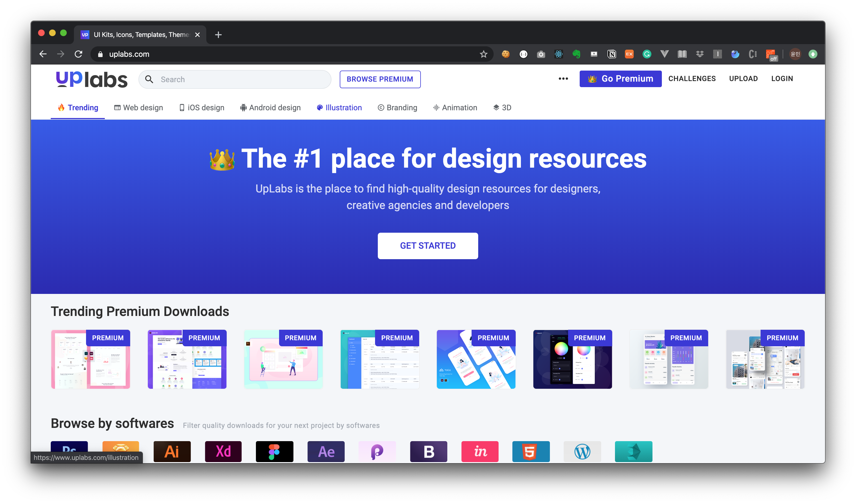Select the Animation category tab

pyautogui.click(x=455, y=108)
